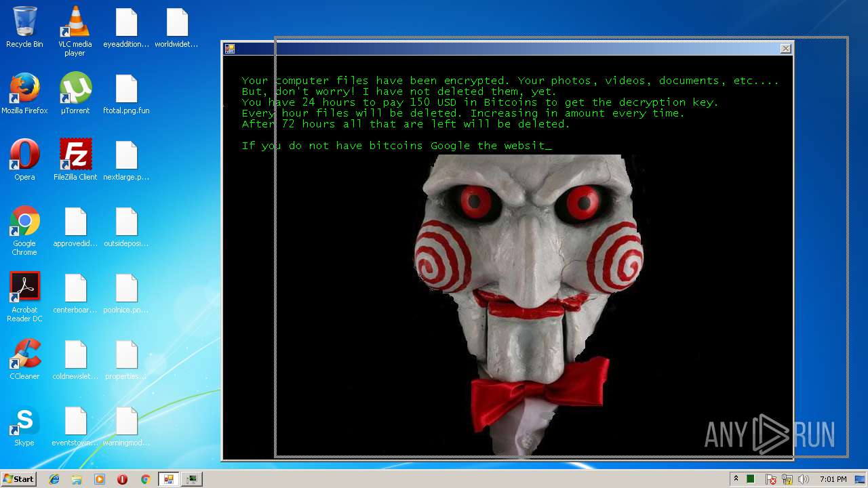This screenshot has width=868, height=488.
Task: Open the Opera desktop shortcut
Action: coord(24,160)
